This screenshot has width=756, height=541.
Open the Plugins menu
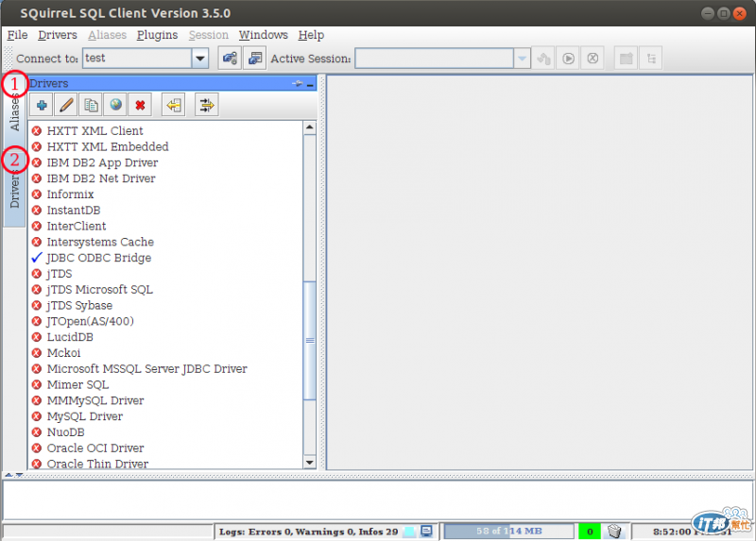click(157, 35)
